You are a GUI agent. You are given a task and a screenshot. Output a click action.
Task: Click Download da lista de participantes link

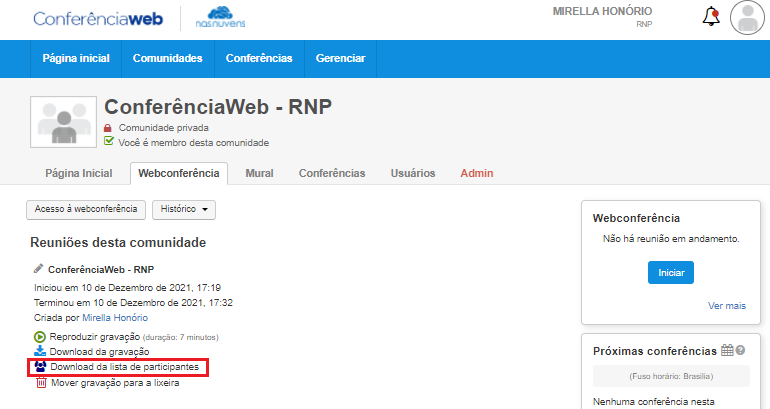(124, 367)
